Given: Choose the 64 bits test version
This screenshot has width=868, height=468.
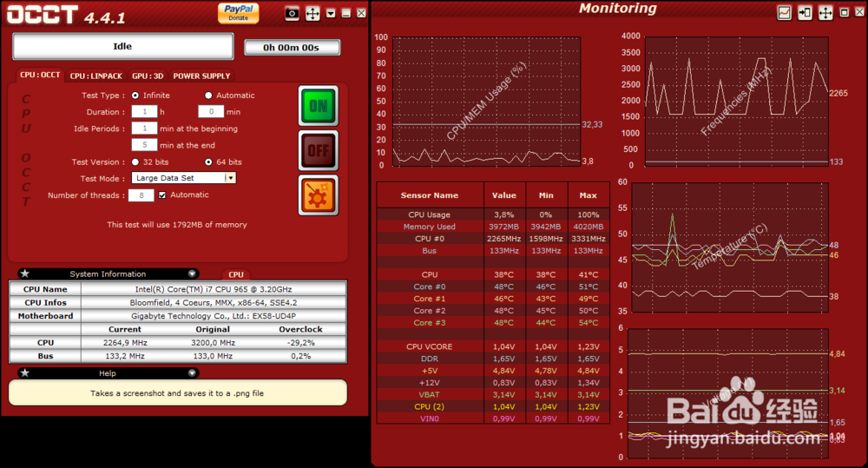Looking at the screenshot, I should (208, 161).
